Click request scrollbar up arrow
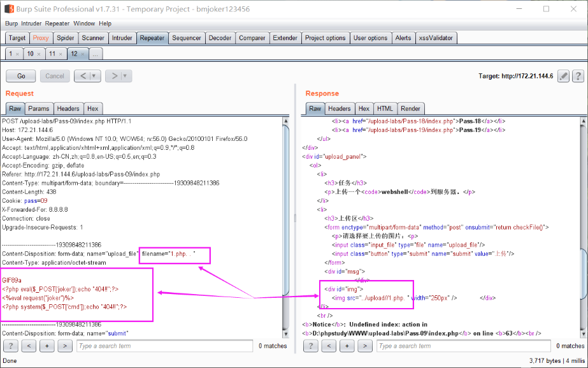The width and height of the screenshot is (588, 368). 286,121
